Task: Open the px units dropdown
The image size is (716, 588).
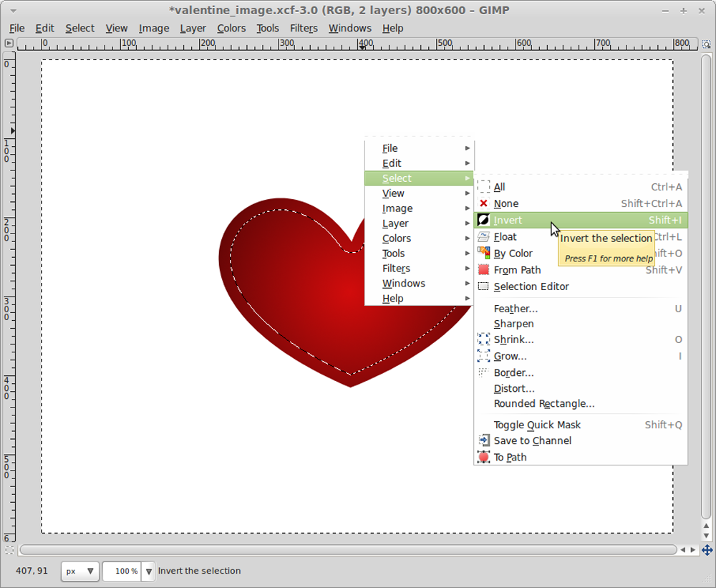Action: coord(79,571)
